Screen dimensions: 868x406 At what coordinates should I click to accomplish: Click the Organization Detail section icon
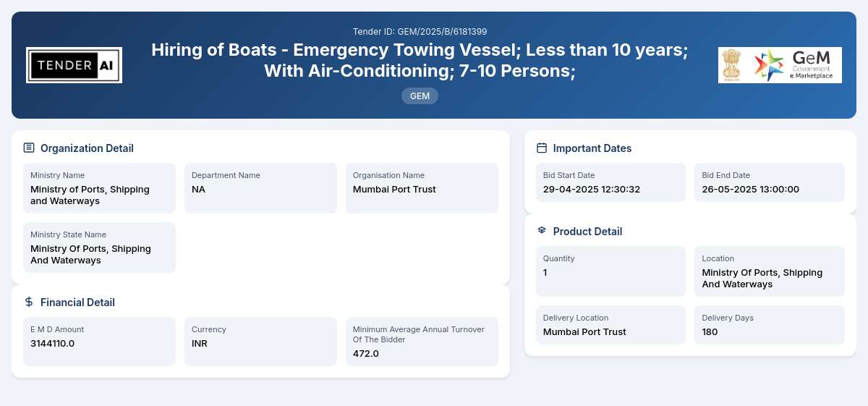[x=29, y=148]
